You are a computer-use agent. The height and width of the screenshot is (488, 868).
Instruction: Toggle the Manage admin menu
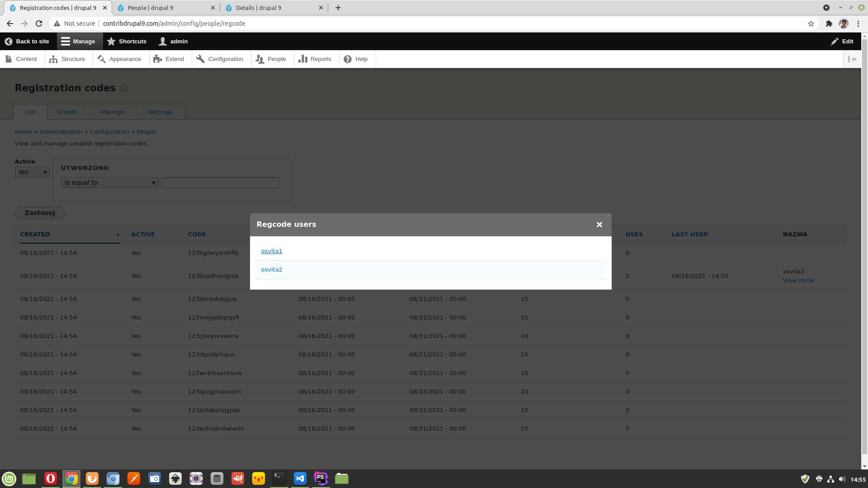79,41
